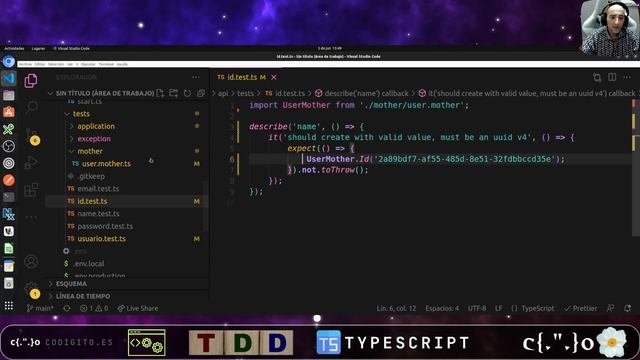Close the id.test.ts editor tab
The height and width of the screenshot is (360, 640).
point(274,77)
